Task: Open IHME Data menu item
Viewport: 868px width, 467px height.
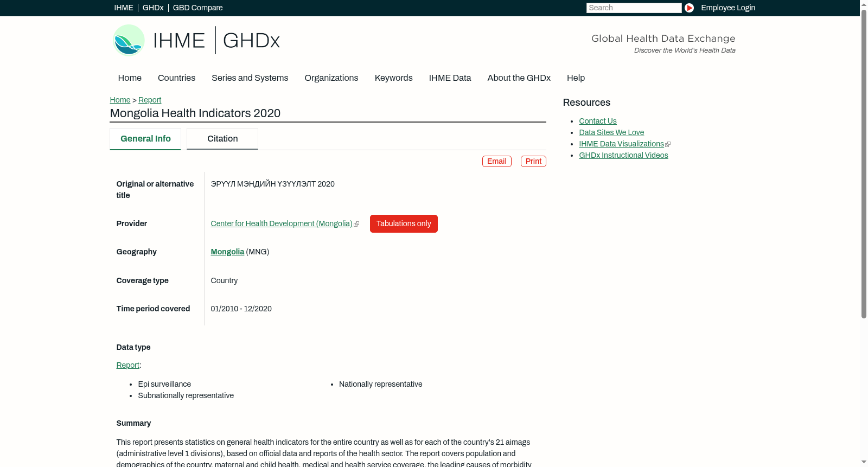Action: coord(450,78)
